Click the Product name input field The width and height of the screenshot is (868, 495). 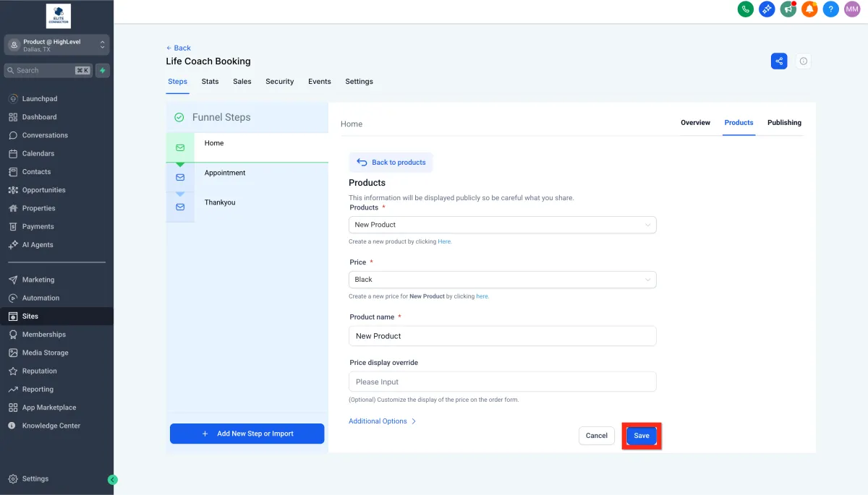[503, 336]
